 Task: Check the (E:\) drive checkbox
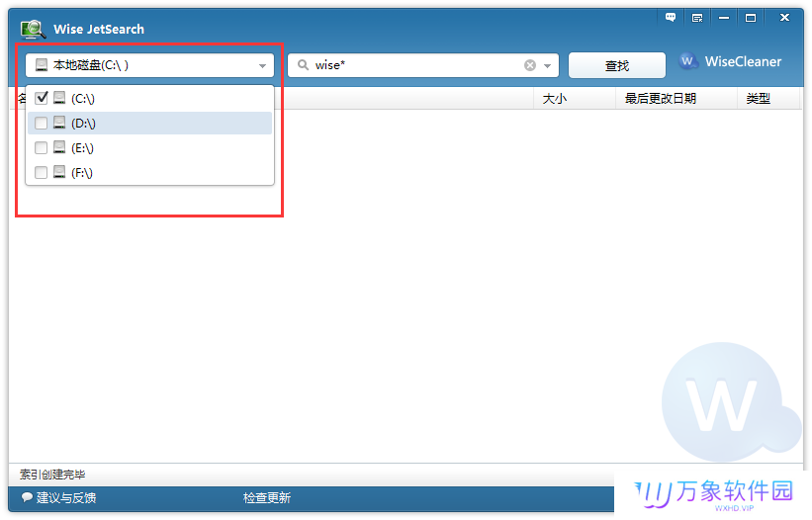point(41,148)
